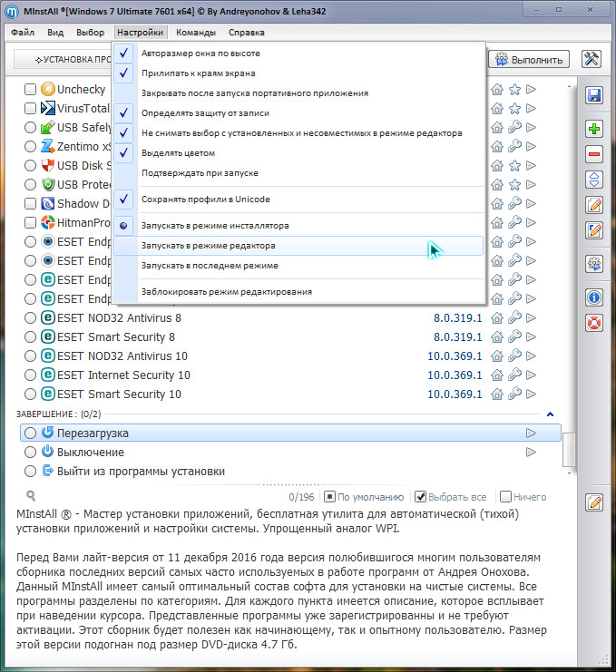The height and width of the screenshot is (672, 616).
Task: Select ESET Internet Security 10 radio button
Action: click(x=30, y=375)
